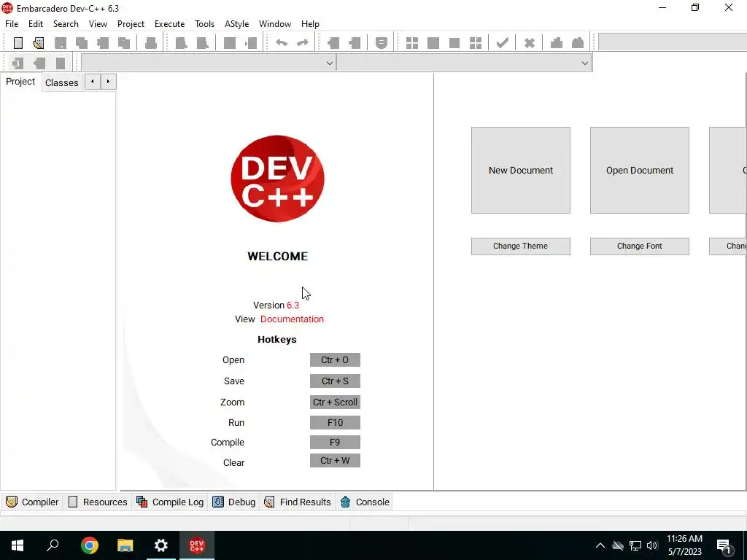The height and width of the screenshot is (560, 747).
Task: Click the shield-shaped toolbar icon
Action: (x=381, y=43)
